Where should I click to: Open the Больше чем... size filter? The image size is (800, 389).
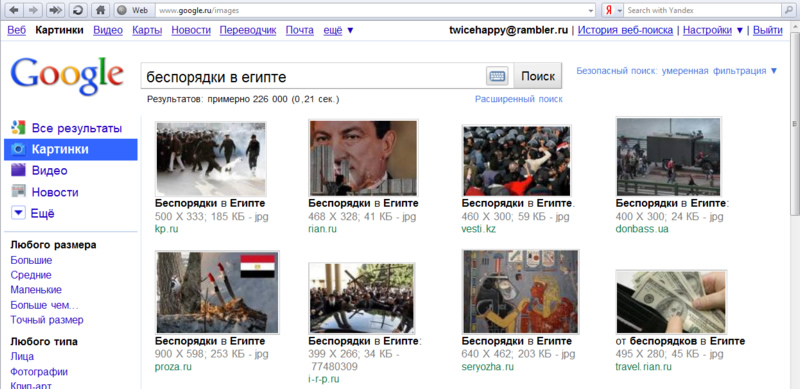(x=44, y=305)
